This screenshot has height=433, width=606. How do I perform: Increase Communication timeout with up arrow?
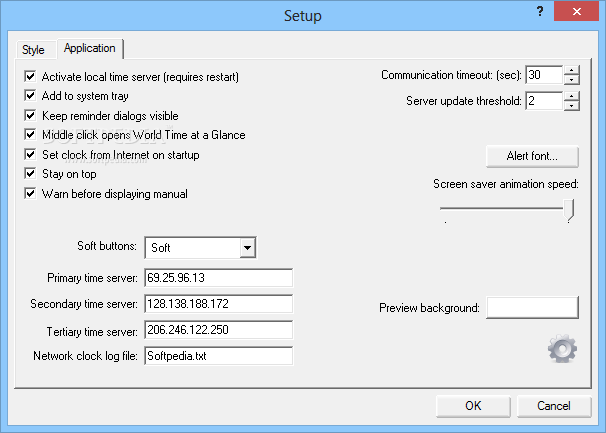(x=572, y=70)
